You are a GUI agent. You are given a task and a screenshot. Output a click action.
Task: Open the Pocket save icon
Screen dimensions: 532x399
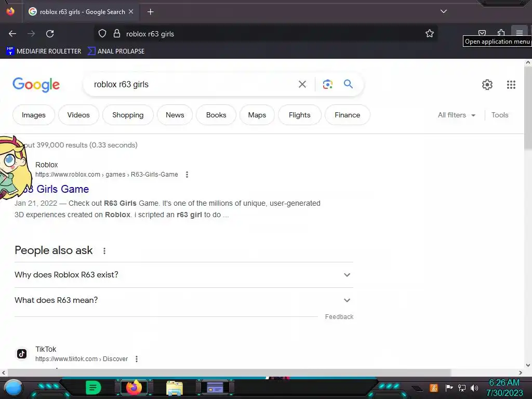tap(482, 33)
